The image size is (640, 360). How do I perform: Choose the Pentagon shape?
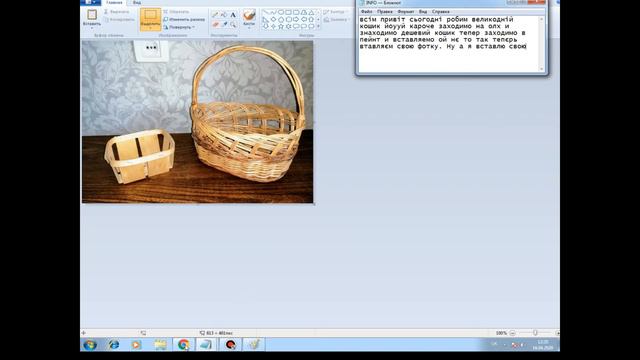click(281, 19)
